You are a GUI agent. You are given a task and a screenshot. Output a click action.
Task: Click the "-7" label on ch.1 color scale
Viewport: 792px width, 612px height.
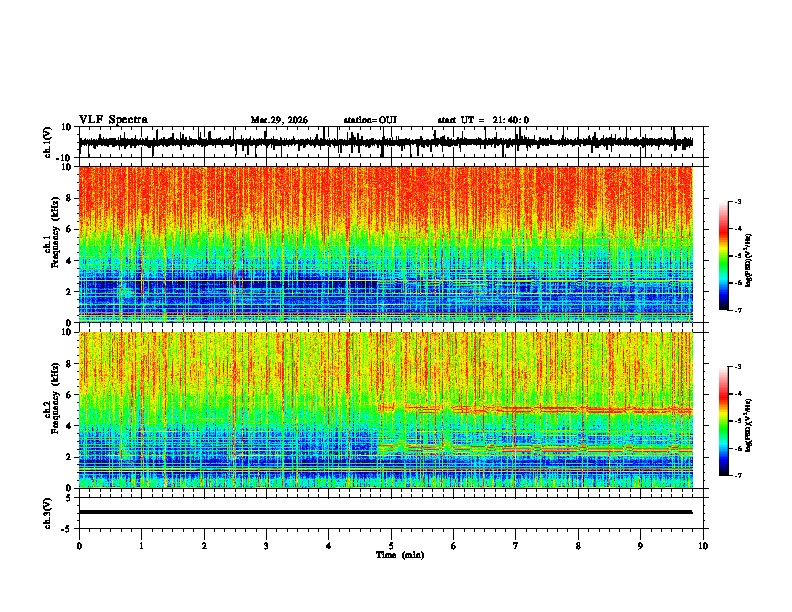coord(737,310)
